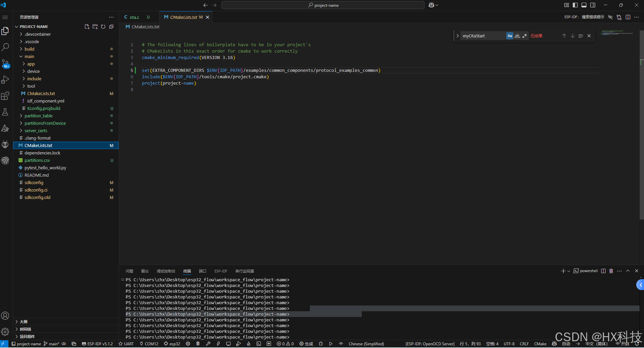
Task: Expand the Timeline section 时间线
Action: click(x=66, y=329)
